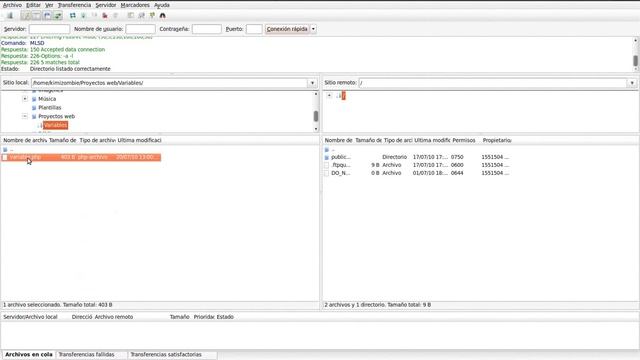Click the .ftpqu... file icon

pyautogui.click(x=327, y=165)
